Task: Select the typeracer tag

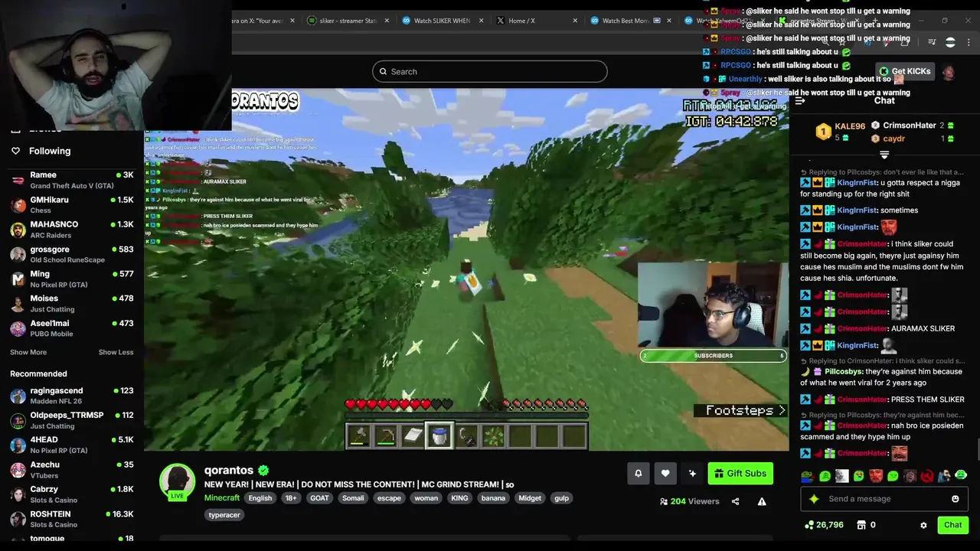Action: (224, 515)
